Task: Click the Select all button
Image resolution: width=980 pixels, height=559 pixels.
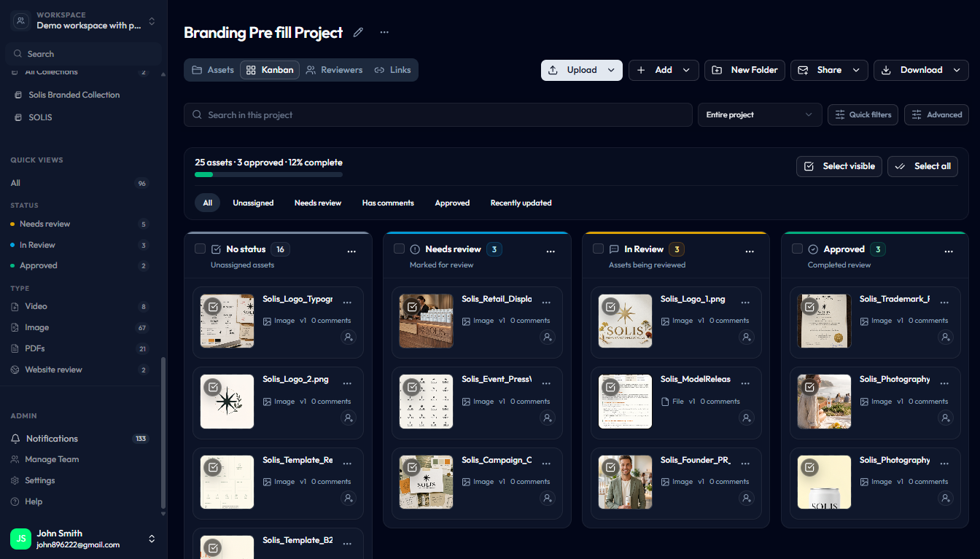Action: [922, 166]
